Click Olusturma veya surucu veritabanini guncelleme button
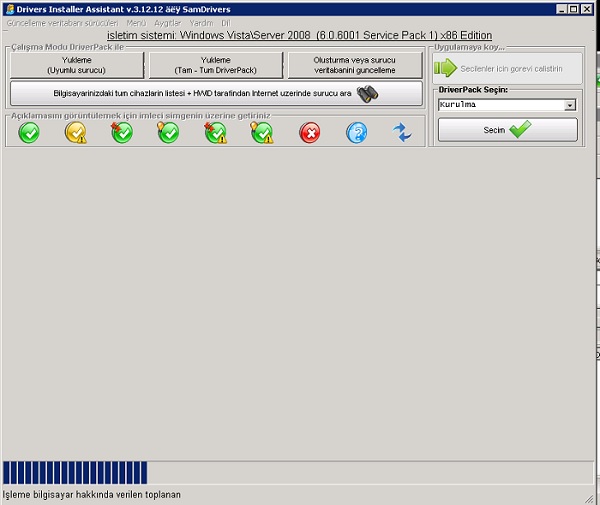 [x=355, y=65]
